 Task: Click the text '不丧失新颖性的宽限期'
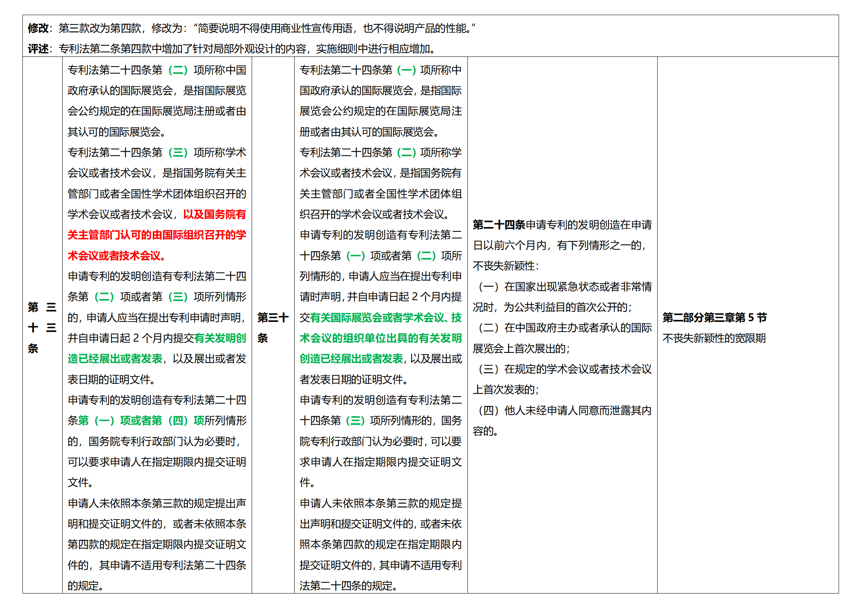tap(714, 338)
